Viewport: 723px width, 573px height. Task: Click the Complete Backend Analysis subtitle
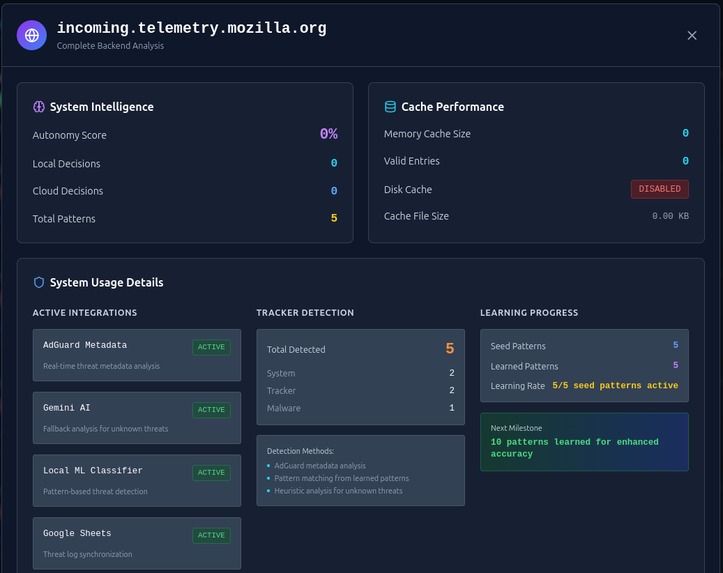110,46
